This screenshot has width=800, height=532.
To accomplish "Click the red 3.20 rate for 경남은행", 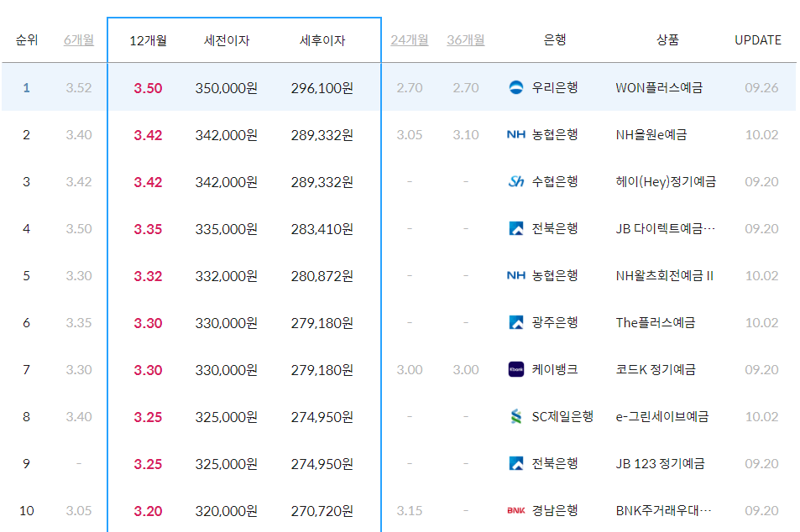I will pos(148,511).
